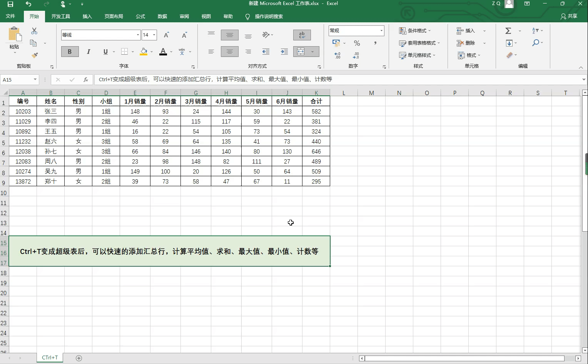Switch to the 页面布局 ribbon tab
The width and height of the screenshot is (588, 364).
[x=114, y=17]
